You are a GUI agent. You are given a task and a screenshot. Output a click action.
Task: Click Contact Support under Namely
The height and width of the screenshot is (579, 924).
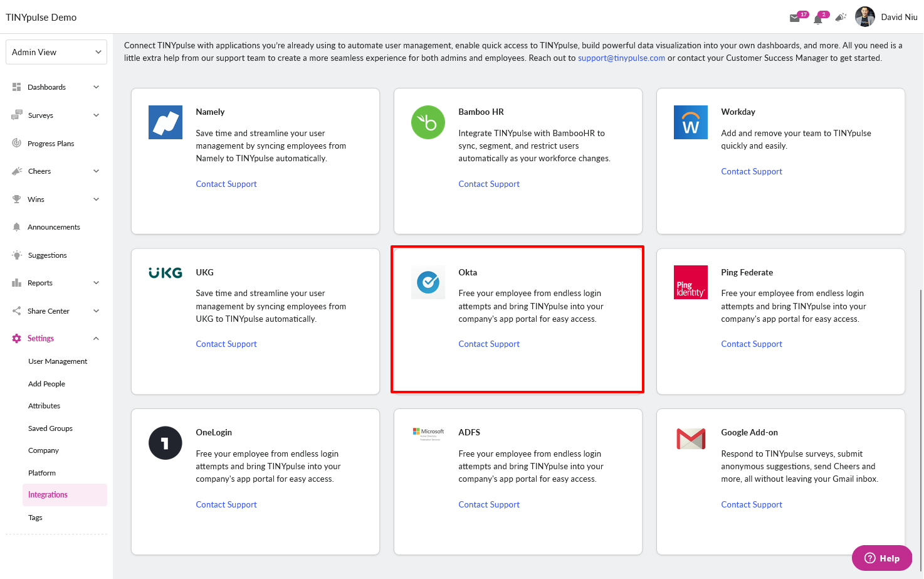(x=226, y=184)
